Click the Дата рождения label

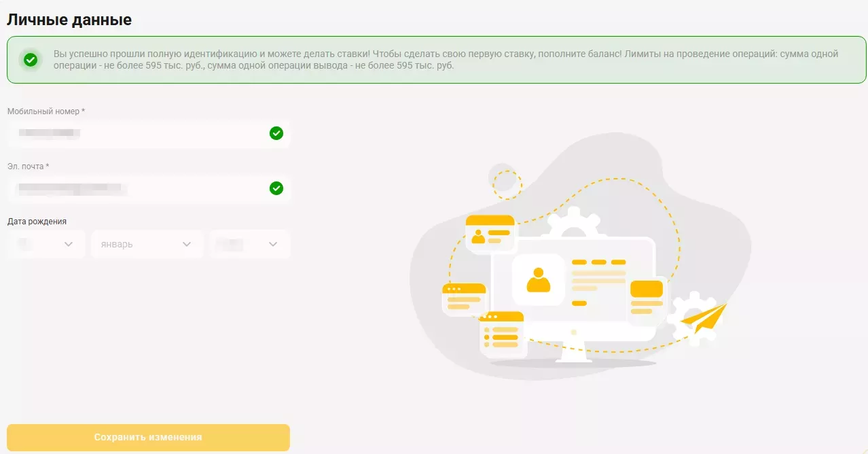click(x=37, y=222)
